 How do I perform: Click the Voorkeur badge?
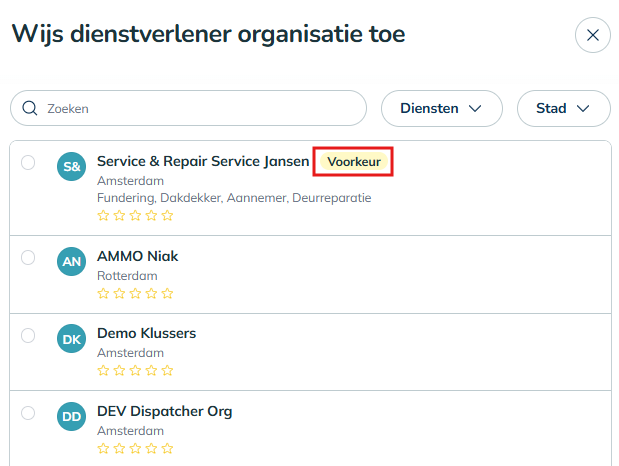tap(354, 162)
